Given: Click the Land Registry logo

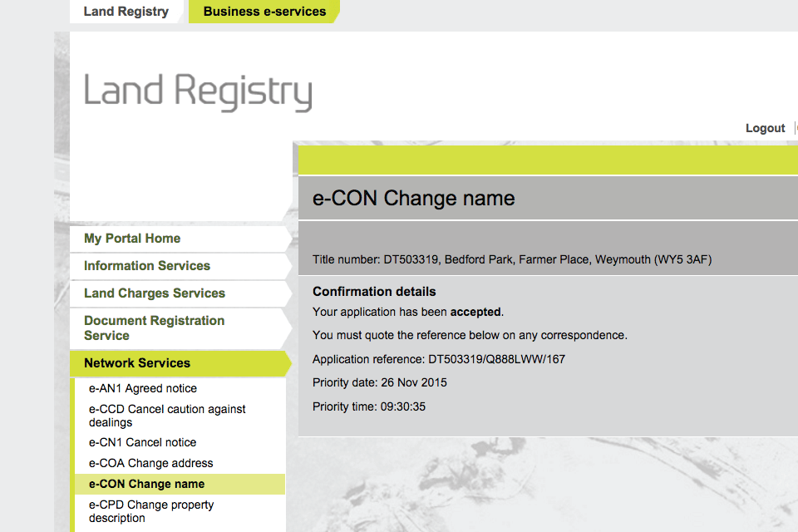Looking at the screenshot, I should click(198, 91).
